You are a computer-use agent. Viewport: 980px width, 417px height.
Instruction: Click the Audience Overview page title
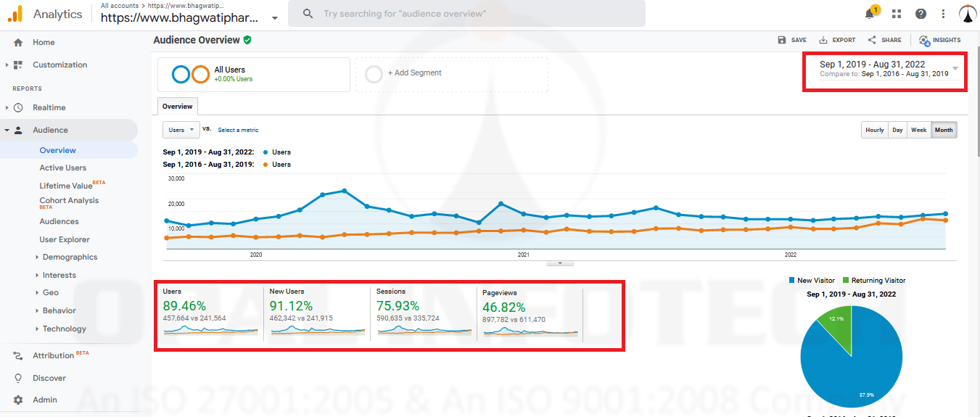[x=197, y=40]
